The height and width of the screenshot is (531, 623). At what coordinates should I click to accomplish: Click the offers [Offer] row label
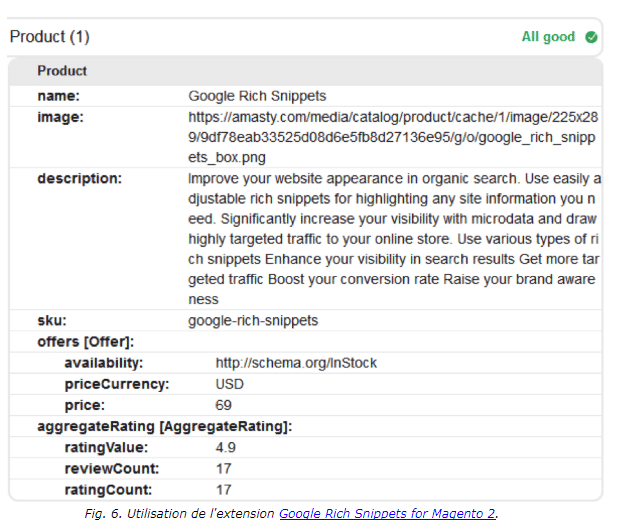(x=86, y=342)
